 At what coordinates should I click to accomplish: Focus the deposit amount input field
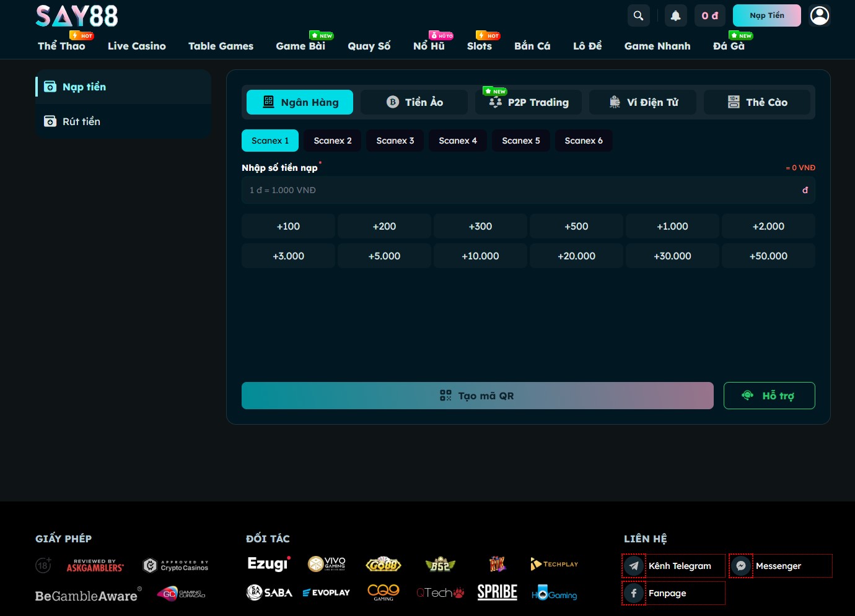click(x=528, y=190)
